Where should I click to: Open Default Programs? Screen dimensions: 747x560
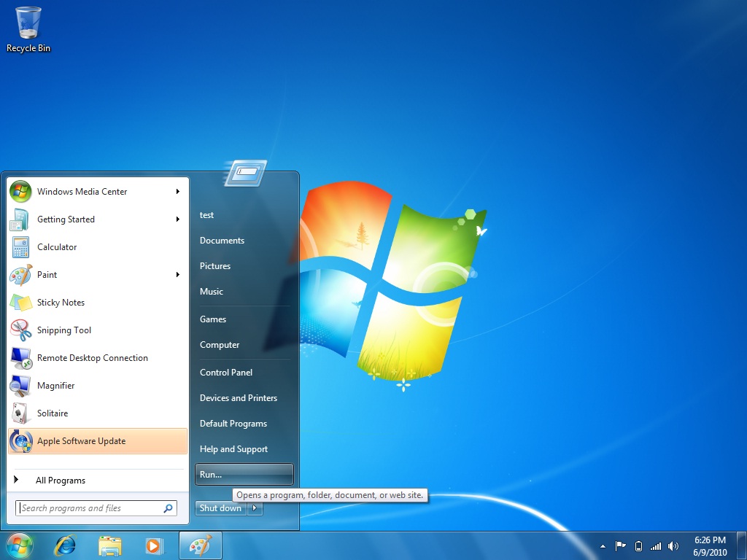pyautogui.click(x=233, y=424)
